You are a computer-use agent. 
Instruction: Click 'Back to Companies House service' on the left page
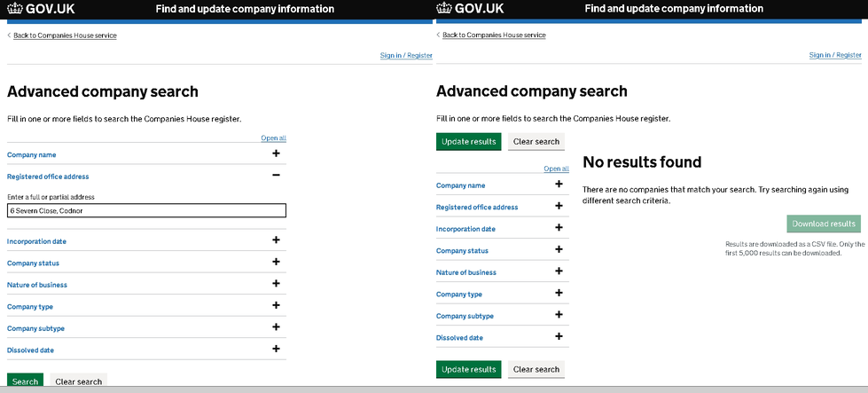(x=65, y=35)
